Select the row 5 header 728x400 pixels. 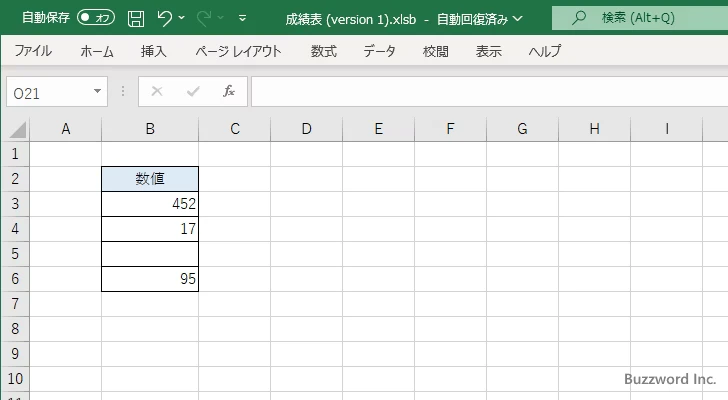14,254
